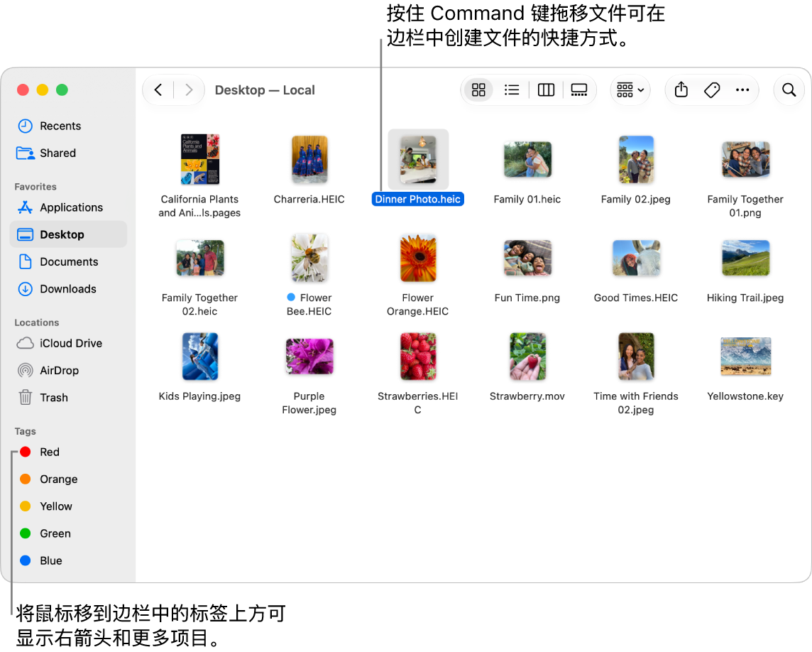The height and width of the screenshot is (652, 812).
Task: Open Recents in the sidebar
Action: pos(68,126)
